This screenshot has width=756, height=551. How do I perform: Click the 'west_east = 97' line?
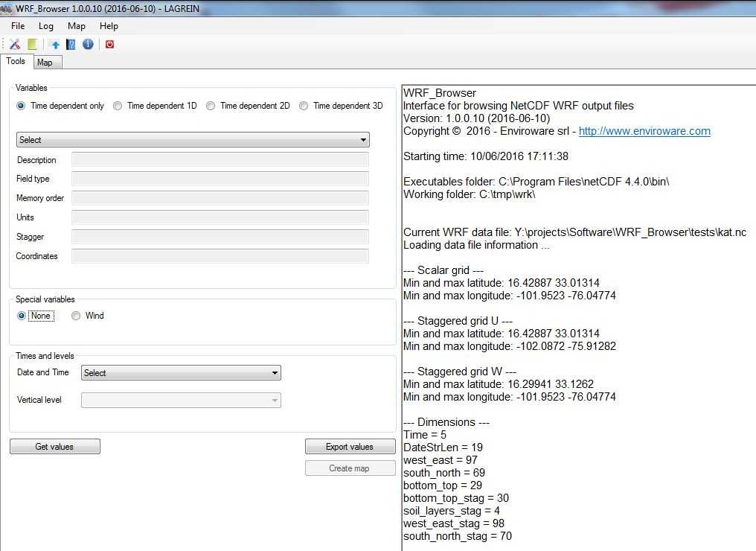(x=441, y=460)
